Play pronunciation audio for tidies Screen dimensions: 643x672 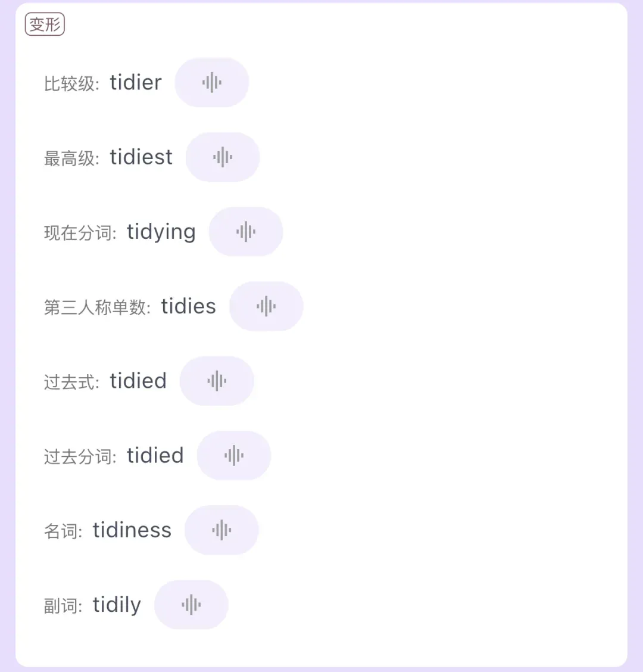tap(266, 306)
